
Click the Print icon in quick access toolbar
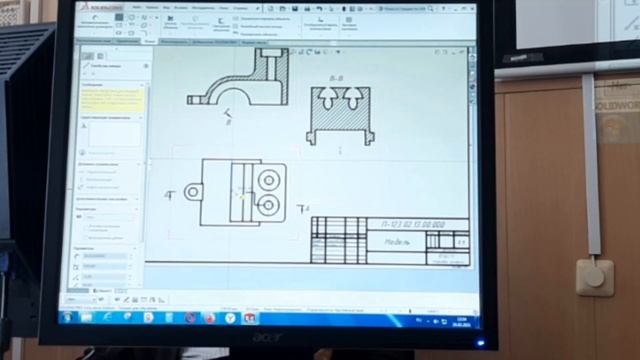307,9
